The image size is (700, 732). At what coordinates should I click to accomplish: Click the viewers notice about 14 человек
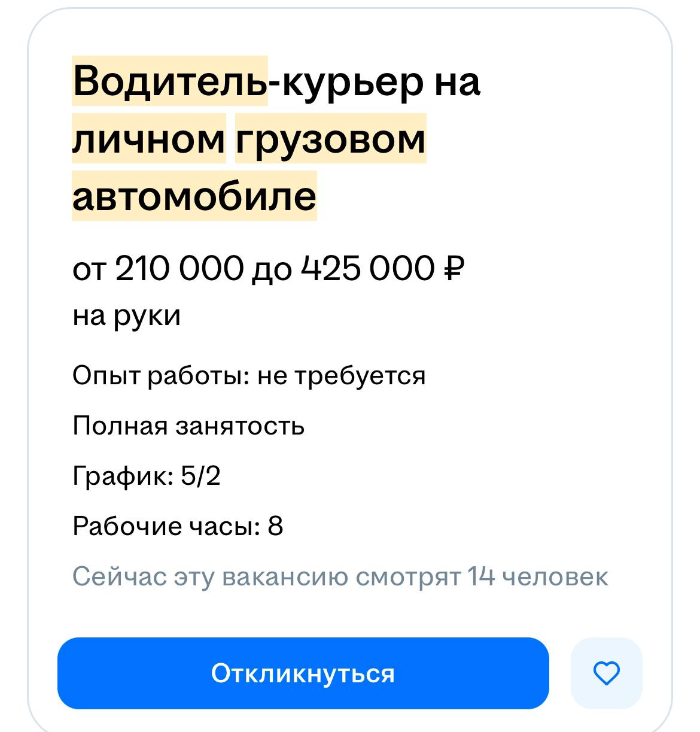(x=340, y=577)
